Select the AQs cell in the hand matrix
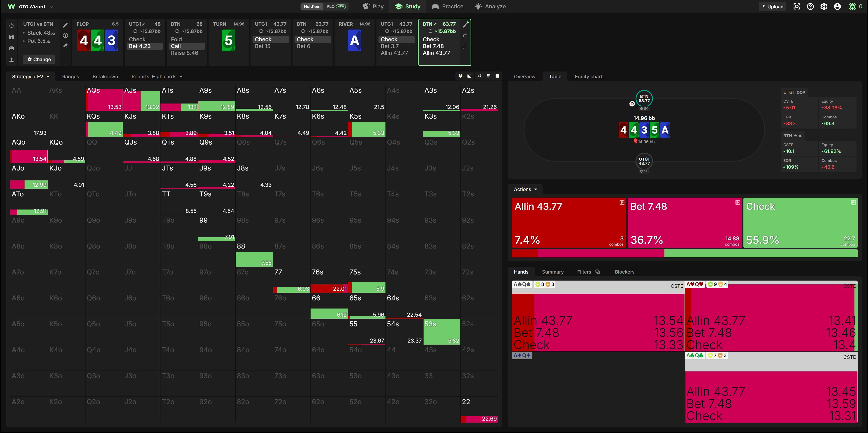This screenshot has width=868, height=433. click(x=104, y=98)
